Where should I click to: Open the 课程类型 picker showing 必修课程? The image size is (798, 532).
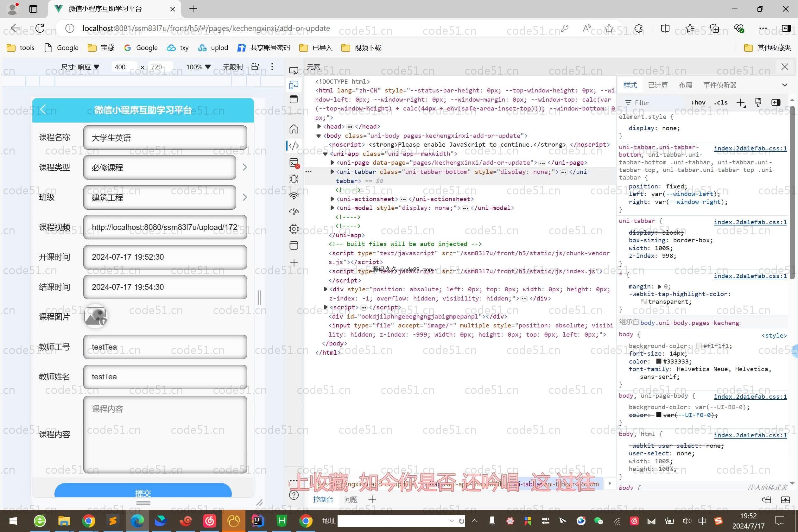(160, 167)
